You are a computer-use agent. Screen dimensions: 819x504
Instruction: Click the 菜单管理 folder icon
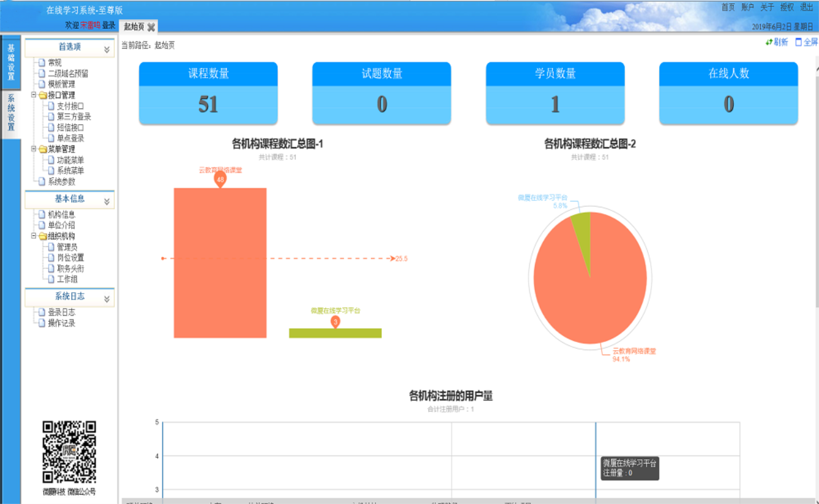coord(43,149)
